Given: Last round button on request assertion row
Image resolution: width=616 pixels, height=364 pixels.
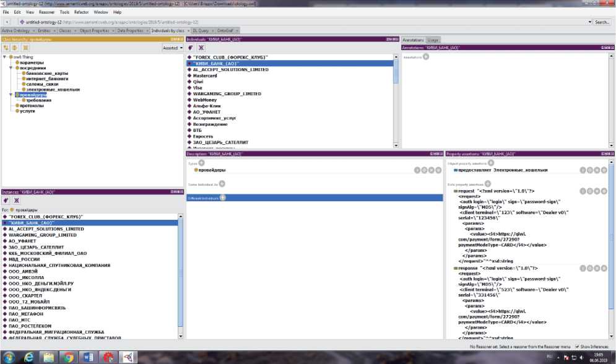Looking at the screenshot, I should (x=604, y=191).
